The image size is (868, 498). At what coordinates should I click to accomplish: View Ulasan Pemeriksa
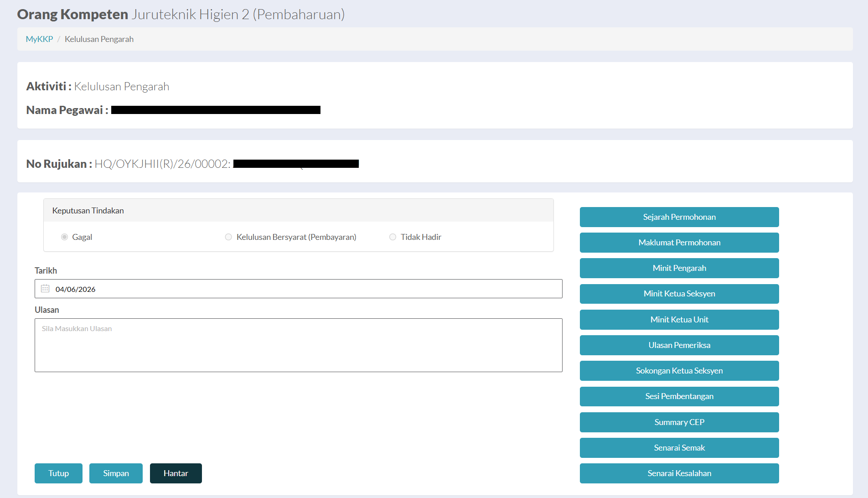pyautogui.click(x=679, y=345)
